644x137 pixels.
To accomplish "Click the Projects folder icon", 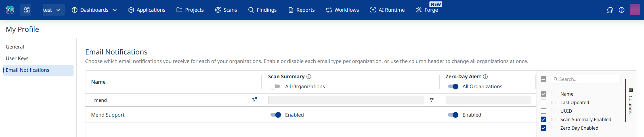I will tap(179, 10).
